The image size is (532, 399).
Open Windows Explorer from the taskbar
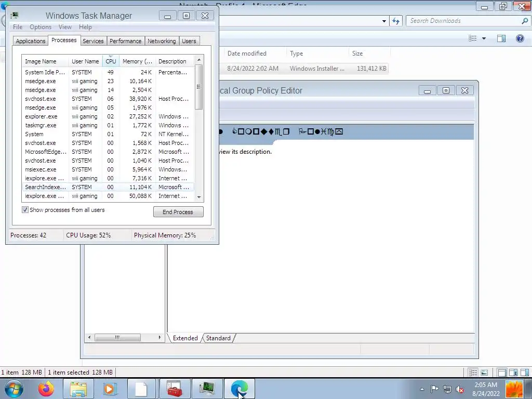tap(78, 389)
